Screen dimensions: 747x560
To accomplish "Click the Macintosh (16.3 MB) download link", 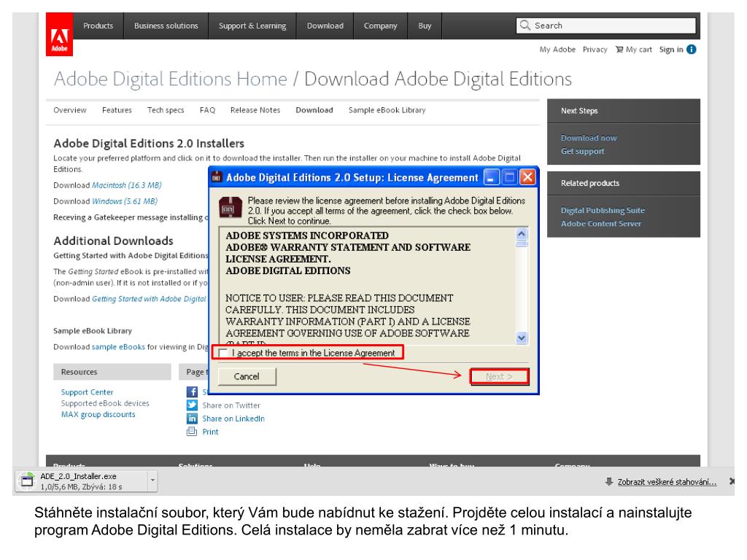I will coord(127,185).
